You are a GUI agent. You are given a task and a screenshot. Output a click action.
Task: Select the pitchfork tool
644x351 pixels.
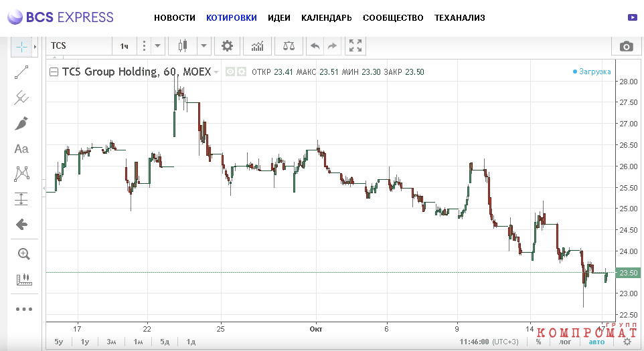tap(21, 98)
